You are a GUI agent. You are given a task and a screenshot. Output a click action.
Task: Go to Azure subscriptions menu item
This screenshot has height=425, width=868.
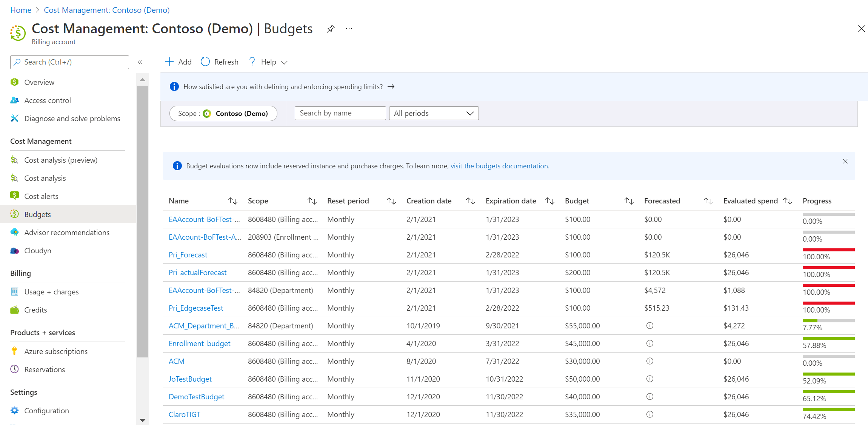click(x=56, y=351)
